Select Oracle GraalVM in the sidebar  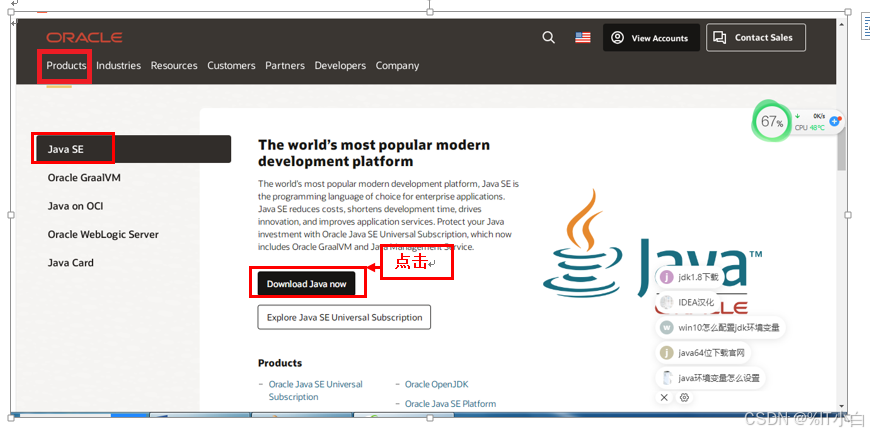coord(84,178)
